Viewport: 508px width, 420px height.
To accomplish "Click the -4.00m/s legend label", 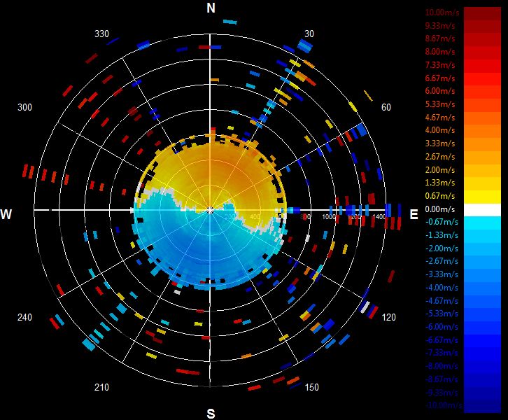I will [x=442, y=288].
